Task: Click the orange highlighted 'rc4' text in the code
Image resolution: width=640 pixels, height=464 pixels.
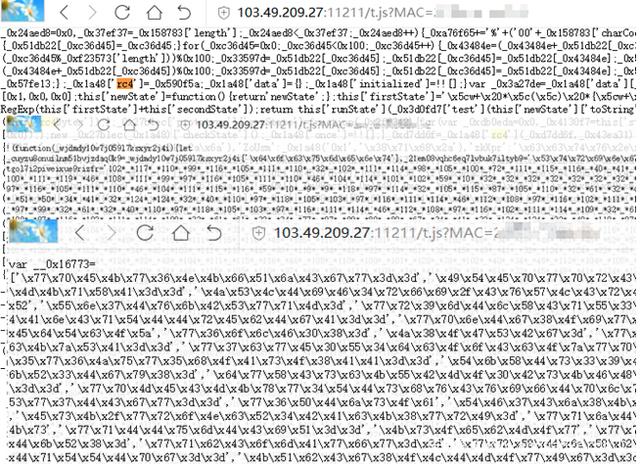Action: pos(125,84)
